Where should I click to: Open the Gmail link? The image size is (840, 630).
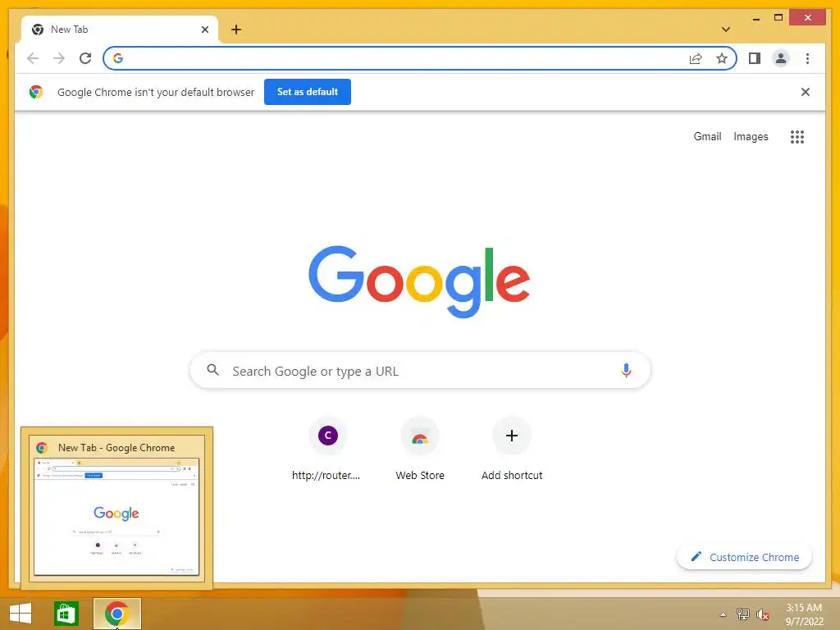click(707, 137)
